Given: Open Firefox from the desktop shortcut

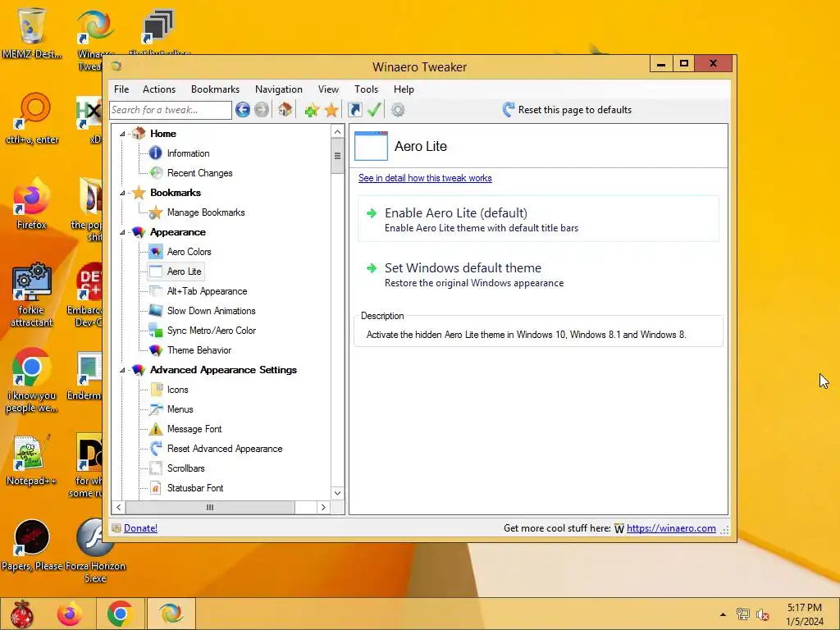Looking at the screenshot, I should (x=31, y=203).
